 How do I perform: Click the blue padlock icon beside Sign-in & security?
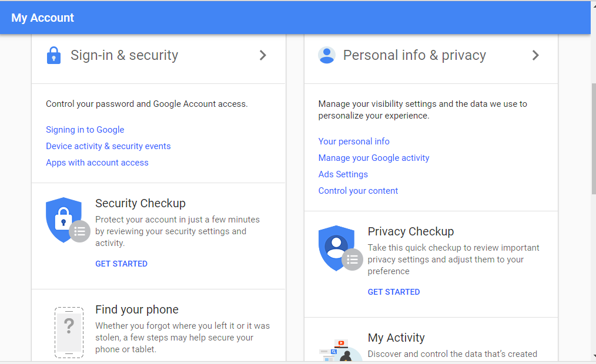click(x=53, y=55)
